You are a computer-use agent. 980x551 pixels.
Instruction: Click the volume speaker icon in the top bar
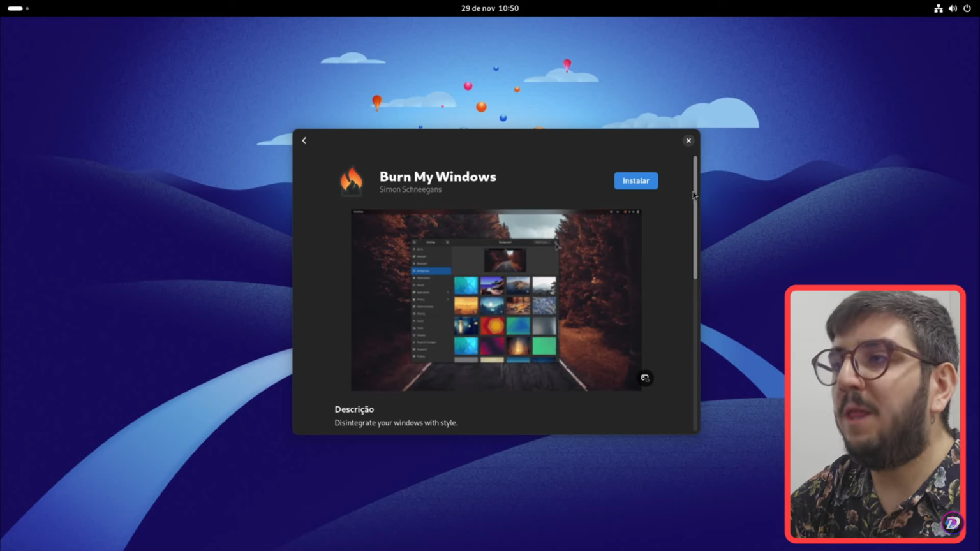[953, 8]
